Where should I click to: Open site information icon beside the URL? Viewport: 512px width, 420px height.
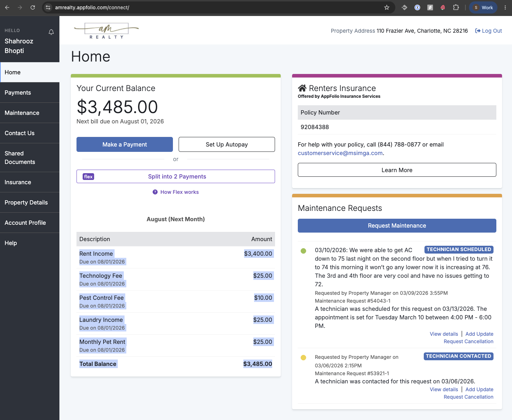click(x=48, y=7)
